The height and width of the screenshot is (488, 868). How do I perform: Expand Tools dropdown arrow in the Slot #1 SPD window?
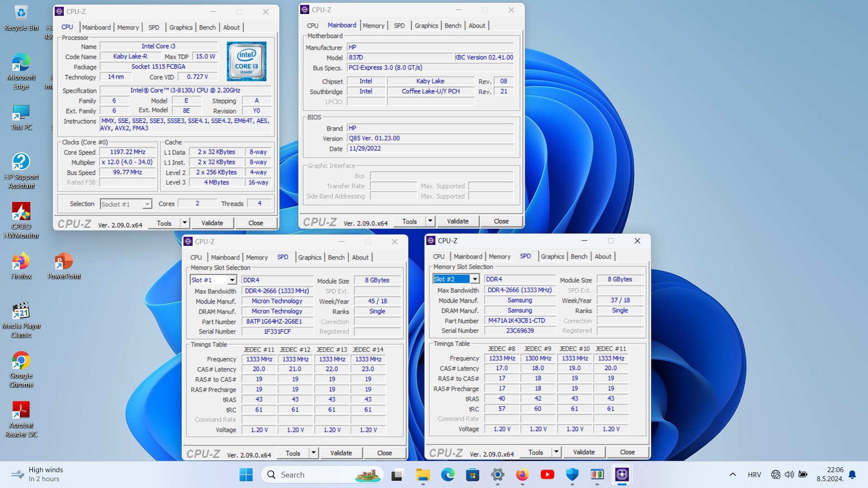point(313,453)
